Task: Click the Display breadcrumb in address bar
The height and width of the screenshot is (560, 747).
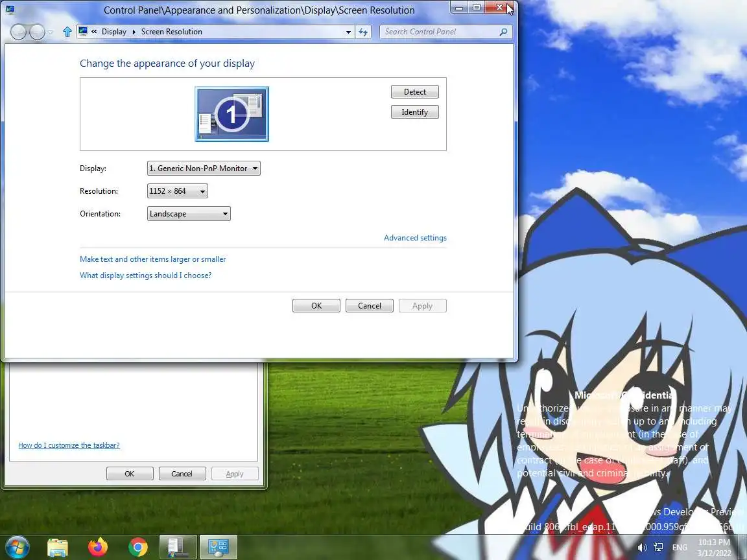Action: click(114, 31)
